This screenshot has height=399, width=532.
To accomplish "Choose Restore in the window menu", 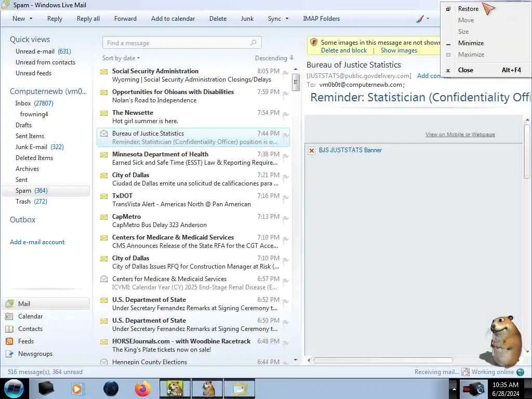I will pos(468,9).
